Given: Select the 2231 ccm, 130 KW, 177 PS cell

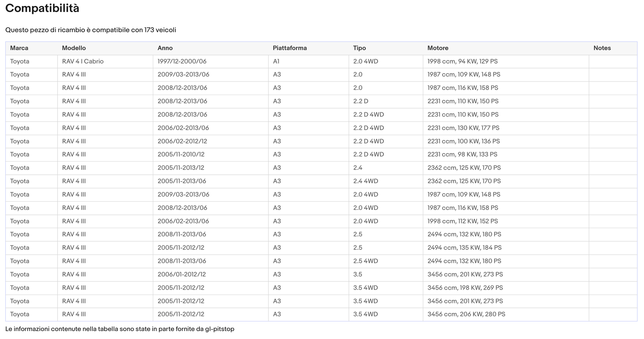Looking at the screenshot, I should (506, 128).
